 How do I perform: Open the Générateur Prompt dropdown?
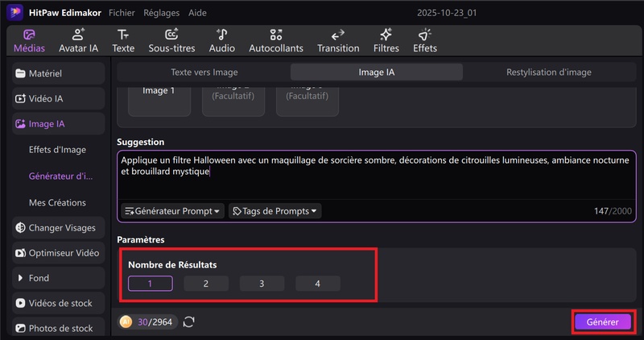172,211
